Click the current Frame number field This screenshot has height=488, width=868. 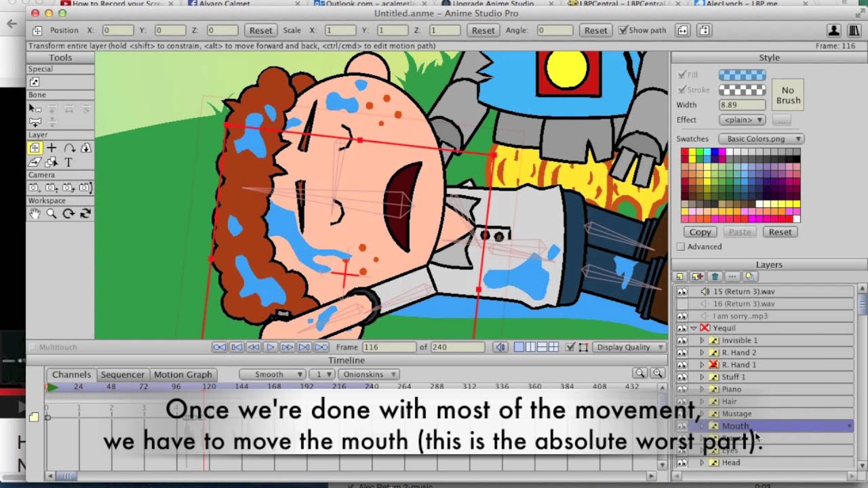pyautogui.click(x=389, y=347)
